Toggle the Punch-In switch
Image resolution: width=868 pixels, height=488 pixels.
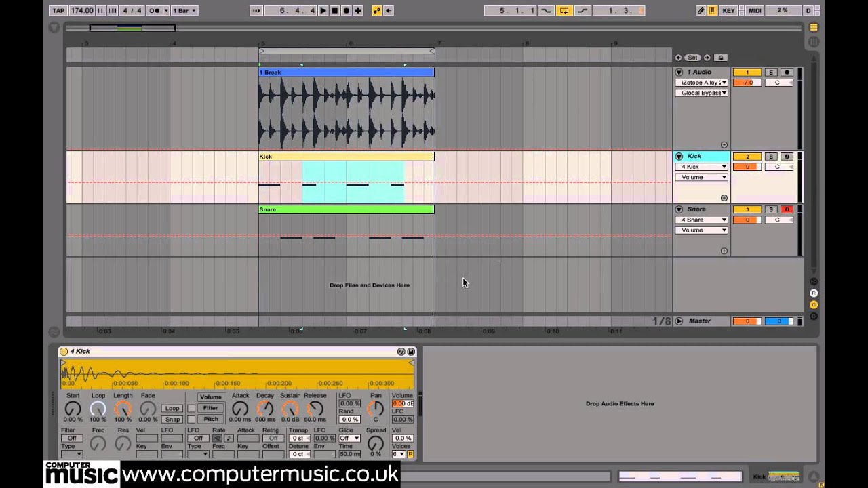tap(546, 11)
